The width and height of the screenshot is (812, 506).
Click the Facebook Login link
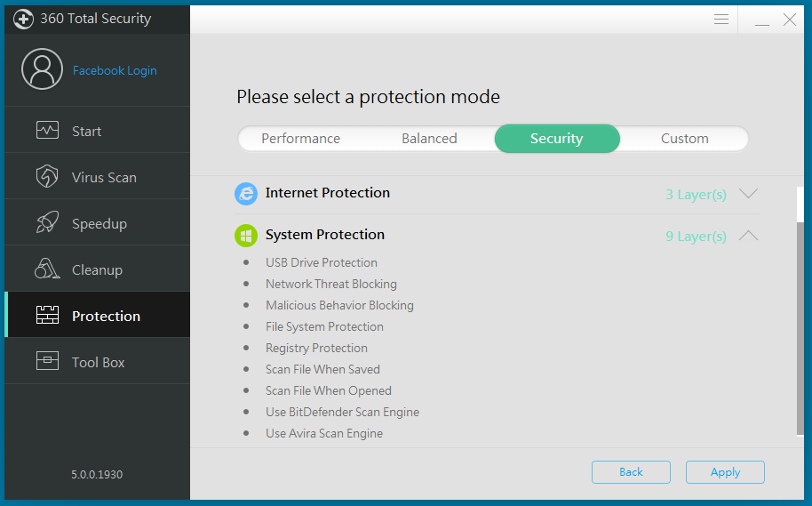[115, 71]
